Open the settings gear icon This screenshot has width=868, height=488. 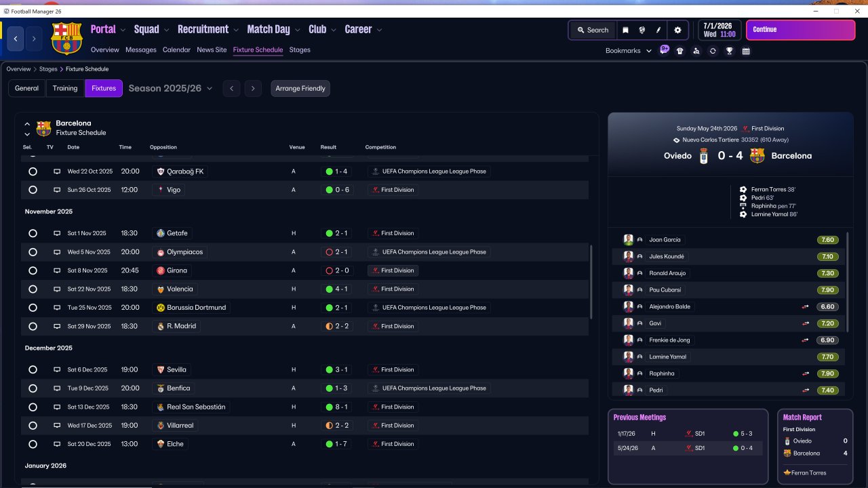(677, 30)
